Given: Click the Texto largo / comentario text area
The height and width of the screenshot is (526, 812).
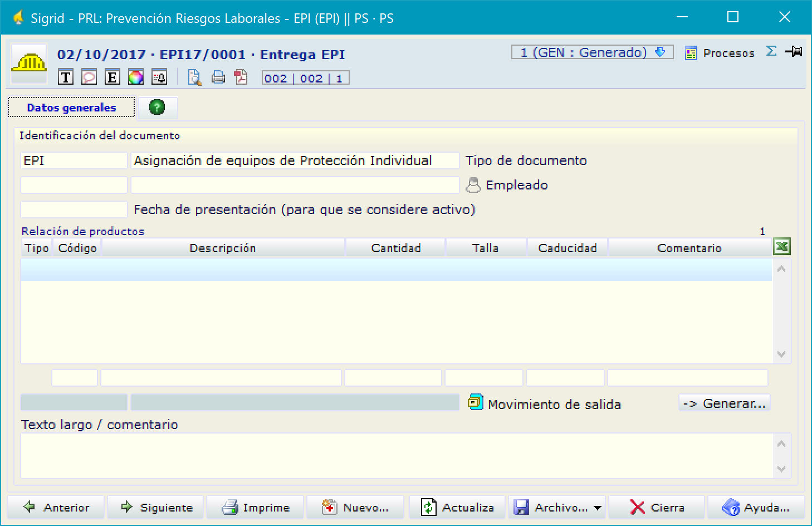Looking at the screenshot, I should [397, 456].
